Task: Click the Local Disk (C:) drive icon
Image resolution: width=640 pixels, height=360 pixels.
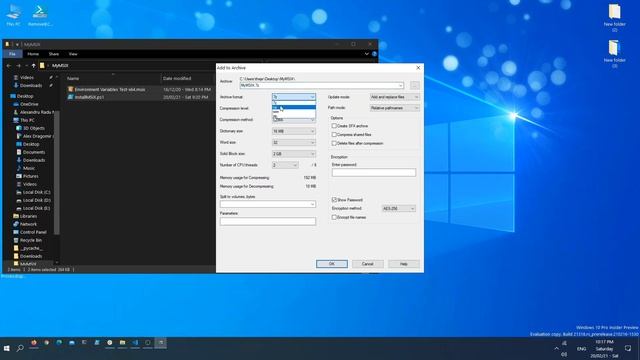Action: pyautogui.click(x=19, y=192)
